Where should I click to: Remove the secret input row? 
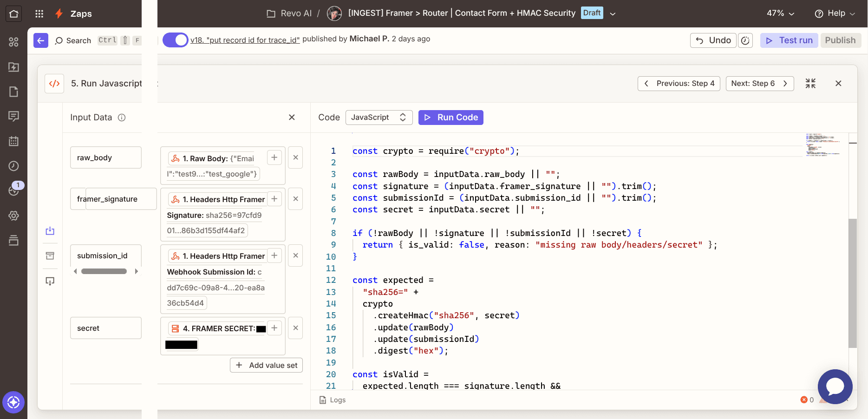click(x=295, y=328)
